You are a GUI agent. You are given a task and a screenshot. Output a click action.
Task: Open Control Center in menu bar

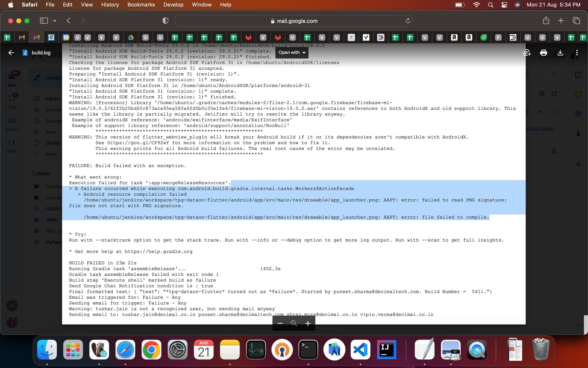coord(504,5)
